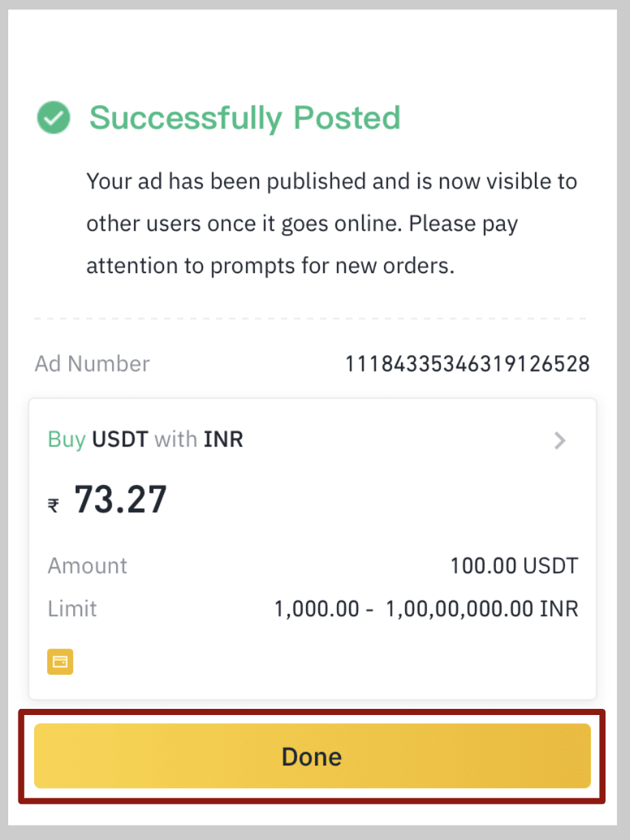Viewport: 630px width, 840px height.
Task: Click the 100.00 USDT amount value
Action: (x=514, y=566)
